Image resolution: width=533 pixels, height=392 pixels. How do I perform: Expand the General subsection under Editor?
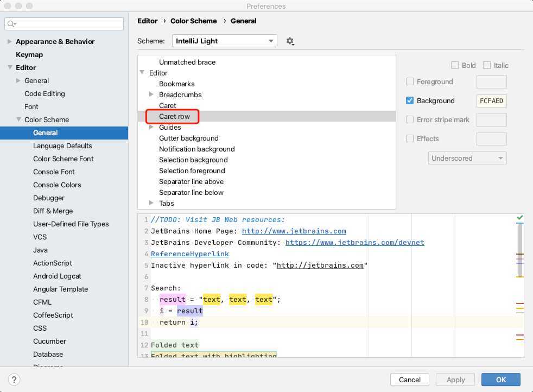18,80
